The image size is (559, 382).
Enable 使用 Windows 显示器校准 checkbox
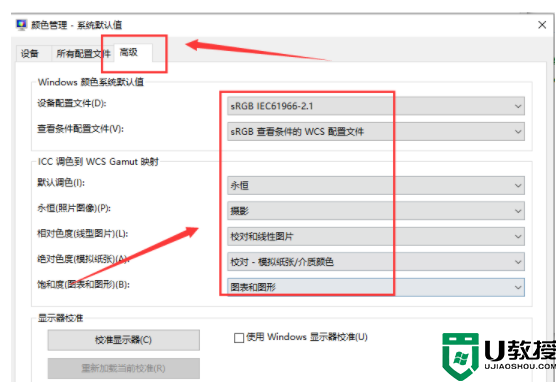point(239,337)
